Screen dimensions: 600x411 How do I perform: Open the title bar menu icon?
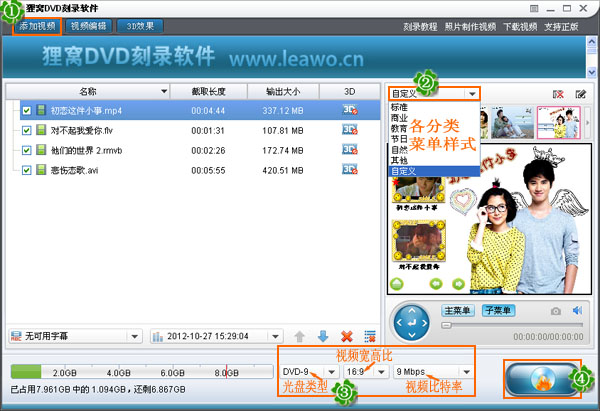click(534, 8)
